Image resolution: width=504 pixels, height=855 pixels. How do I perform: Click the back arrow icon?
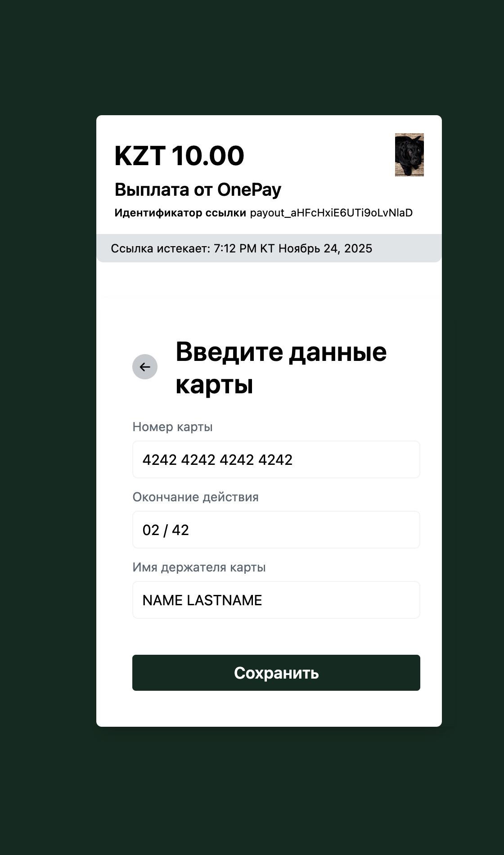pyautogui.click(x=145, y=367)
